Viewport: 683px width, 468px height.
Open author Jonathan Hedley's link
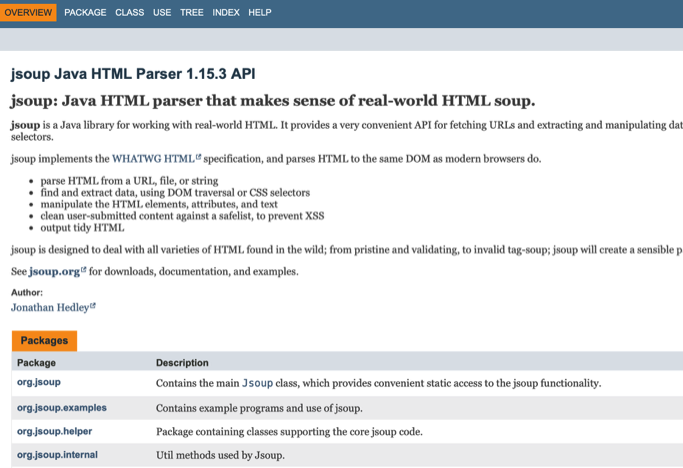point(49,307)
